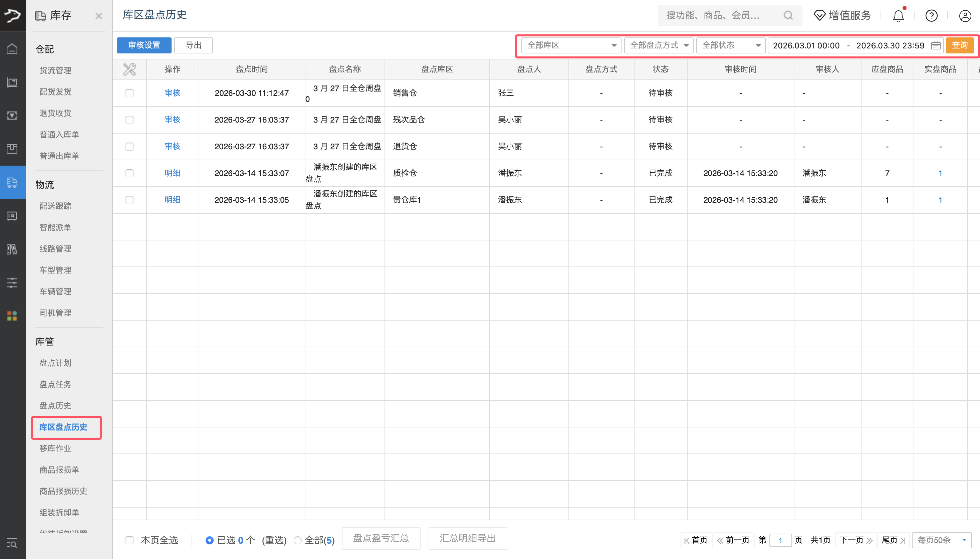Click the home icon in left rail
Viewport: 980px width, 559px height.
pos(12,49)
